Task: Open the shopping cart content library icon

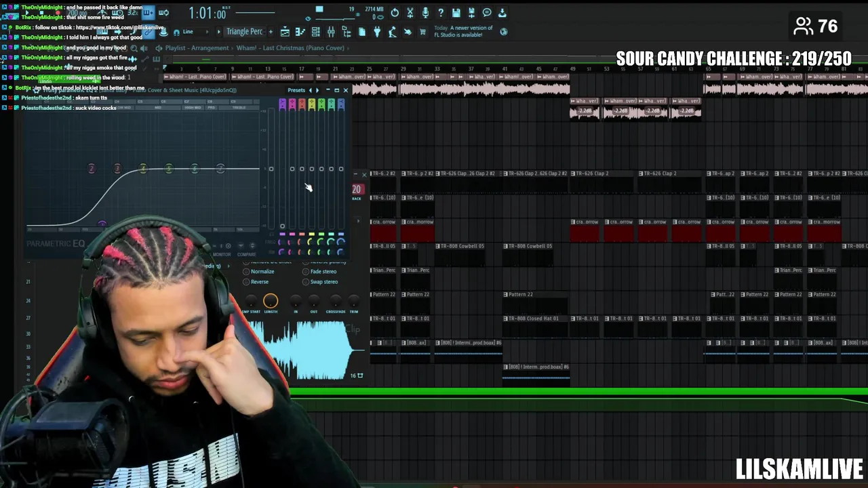Action: coord(422,31)
